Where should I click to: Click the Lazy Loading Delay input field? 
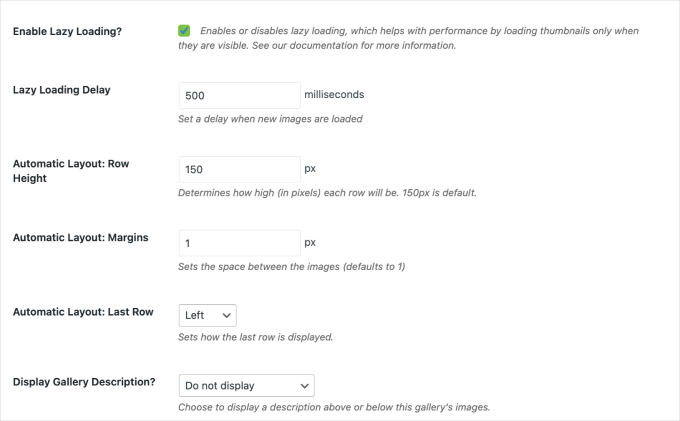pos(239,95)
